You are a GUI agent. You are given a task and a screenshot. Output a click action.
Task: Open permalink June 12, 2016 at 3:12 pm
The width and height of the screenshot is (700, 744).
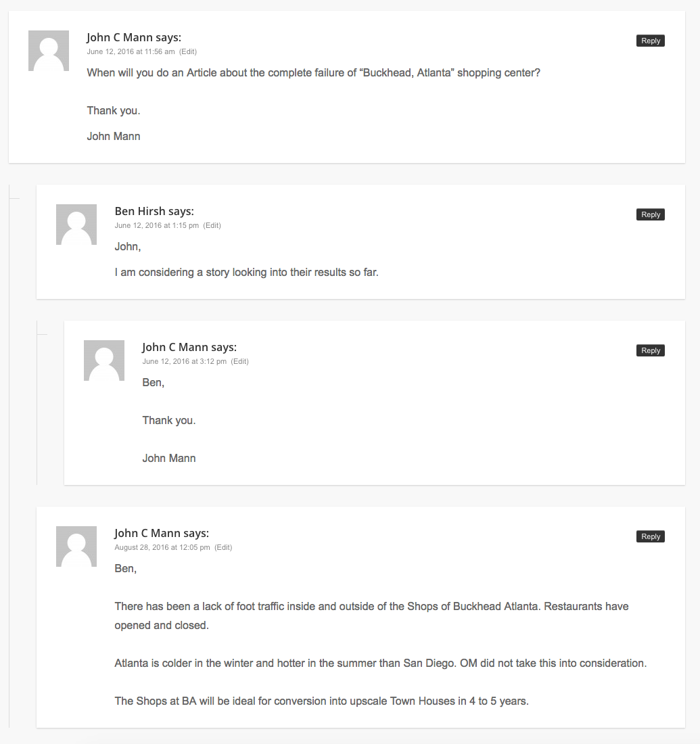184,362
